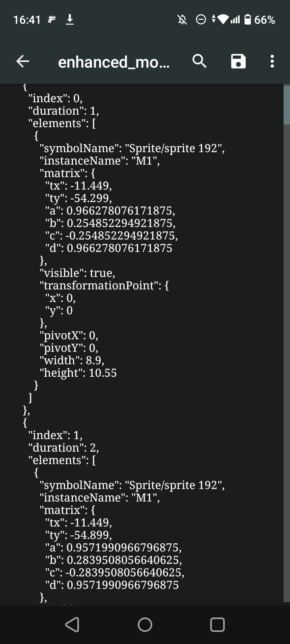
Task: Place cursor on first "symbolName" line
Action: point(132,148)
